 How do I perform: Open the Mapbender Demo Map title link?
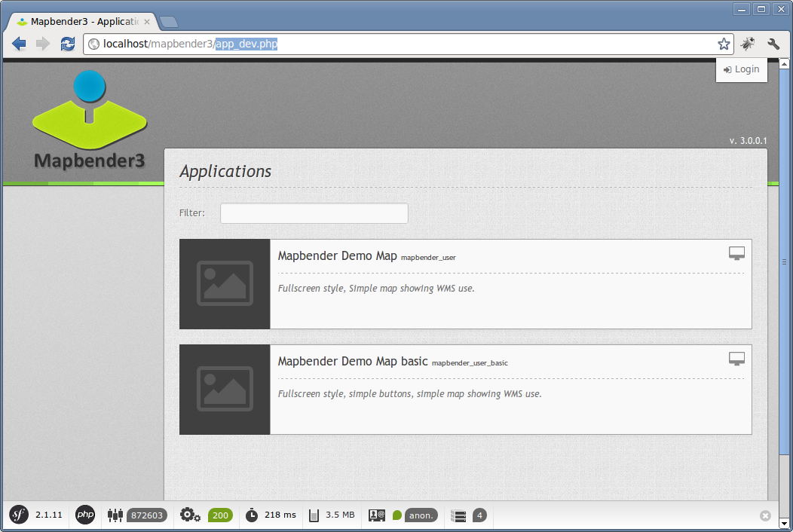point(338,256)
